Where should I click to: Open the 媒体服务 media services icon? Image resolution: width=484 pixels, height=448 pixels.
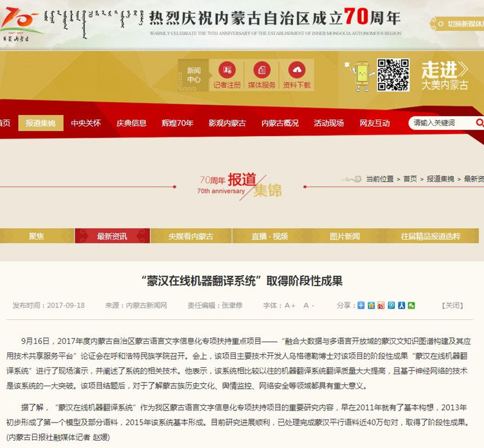pyautogui.click(x=261, y=68)
